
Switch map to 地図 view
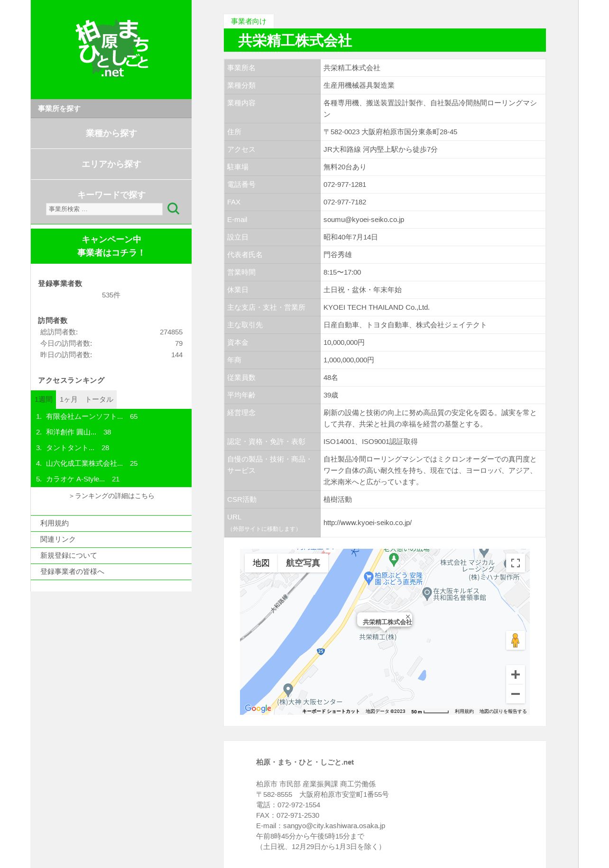(261, 563)
